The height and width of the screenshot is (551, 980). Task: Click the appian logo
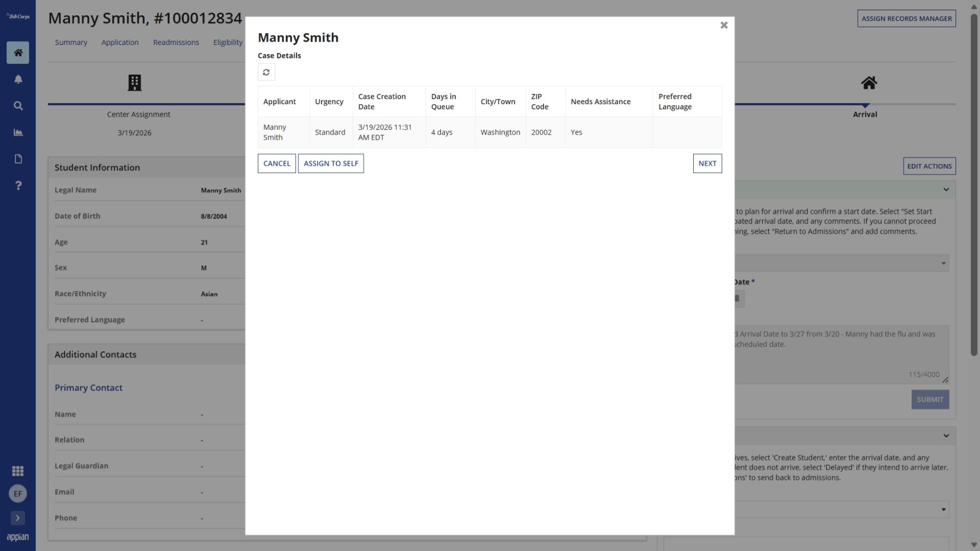tap(18, 537)
